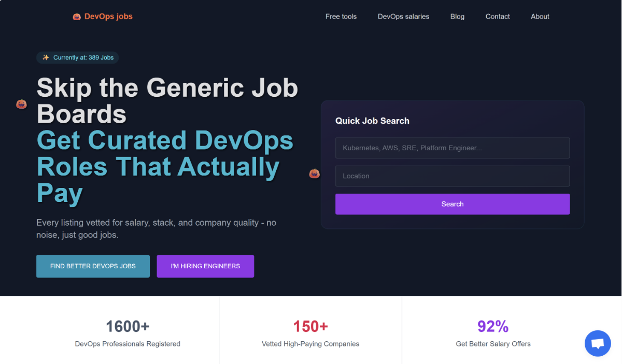The width and height of the screenshot is (622, 364).
Task: Click the sparkle icon in the jobs counter badge
Action: [x=45, y=57]
